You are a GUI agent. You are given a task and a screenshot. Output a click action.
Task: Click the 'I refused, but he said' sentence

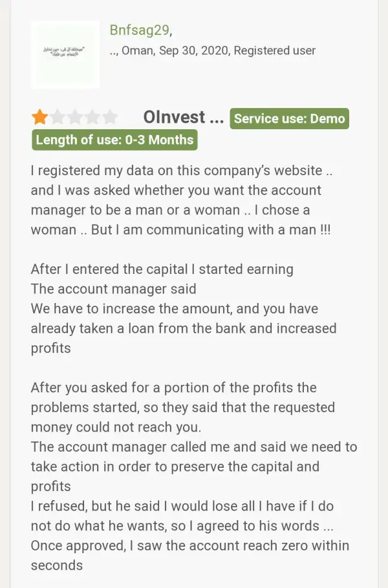coord(182,506)
